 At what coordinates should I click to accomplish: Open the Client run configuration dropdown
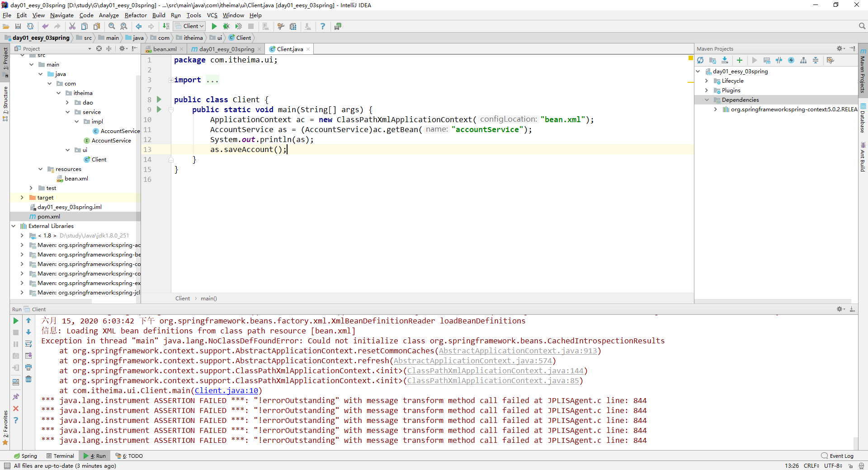point(190,26)
